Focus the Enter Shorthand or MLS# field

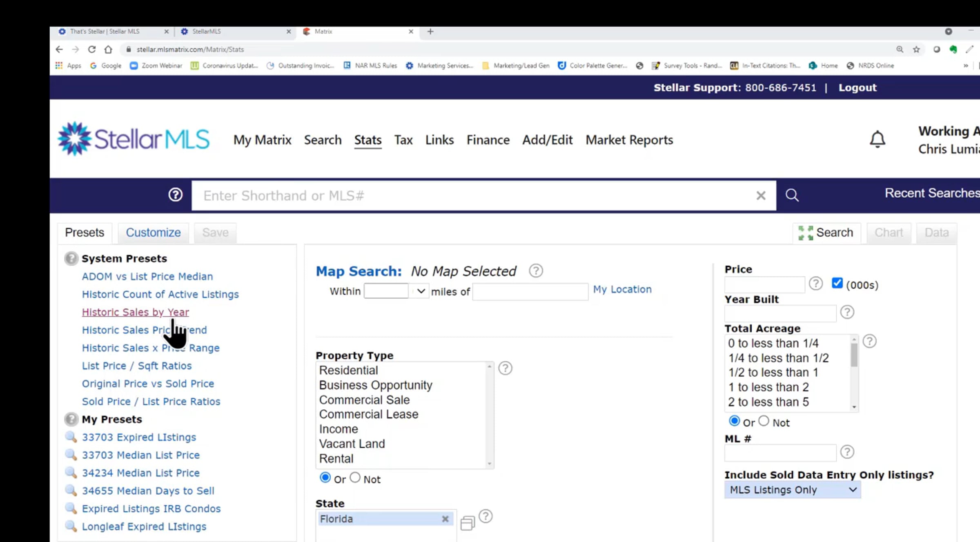[484, 195]
